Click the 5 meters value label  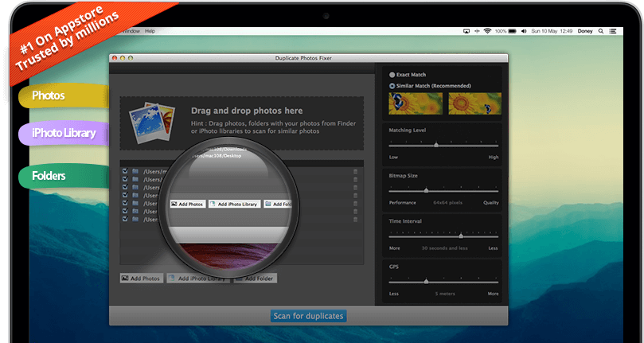(445, 294)
